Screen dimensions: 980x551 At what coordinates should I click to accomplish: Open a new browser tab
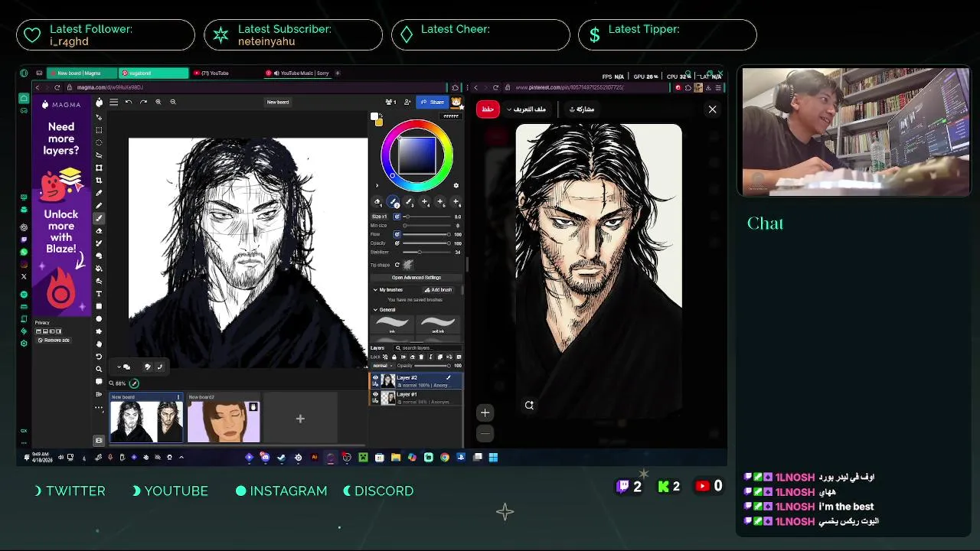pyautogui.click(x=338, y=73)
